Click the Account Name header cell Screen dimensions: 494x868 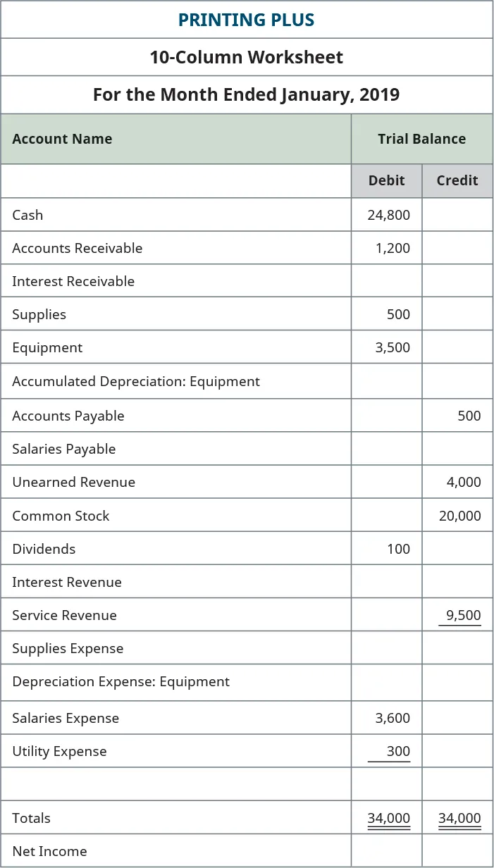(x=62, y=139)
